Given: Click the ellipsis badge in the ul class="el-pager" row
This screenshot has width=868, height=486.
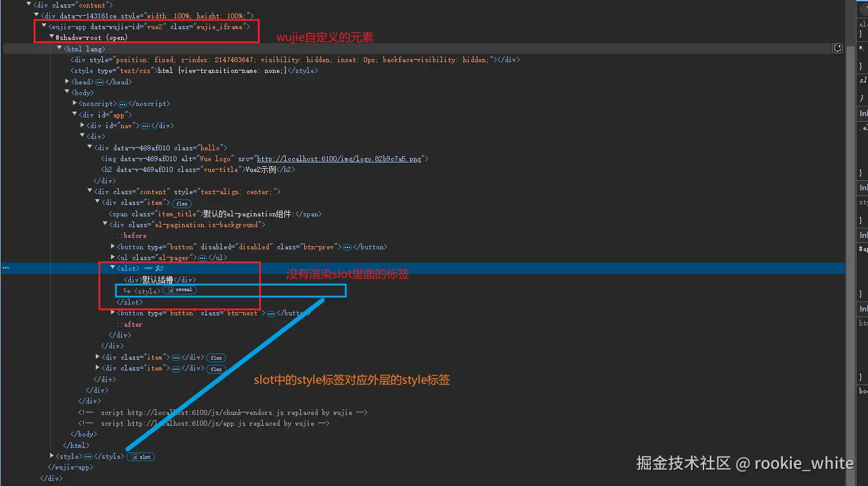Looking at the screenshot, I should coord(202,258).
